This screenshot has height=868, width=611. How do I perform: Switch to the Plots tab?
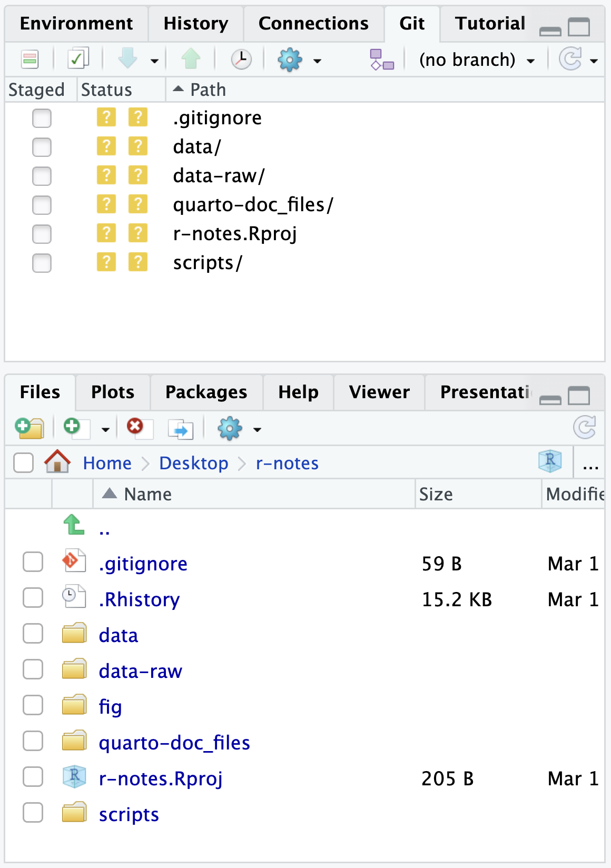(113, 392)
